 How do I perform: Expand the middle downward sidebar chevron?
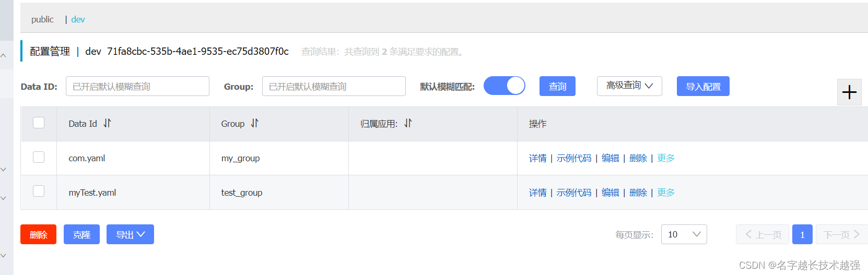tap(3, 198)
